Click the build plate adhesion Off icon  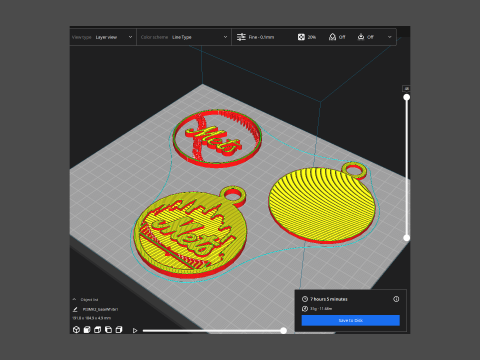coord(361,37)
